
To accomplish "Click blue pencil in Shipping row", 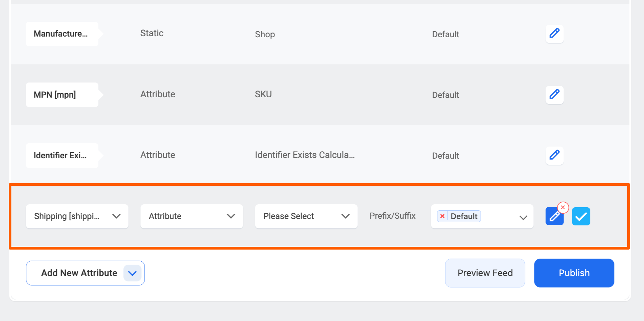I will (554, 217).
